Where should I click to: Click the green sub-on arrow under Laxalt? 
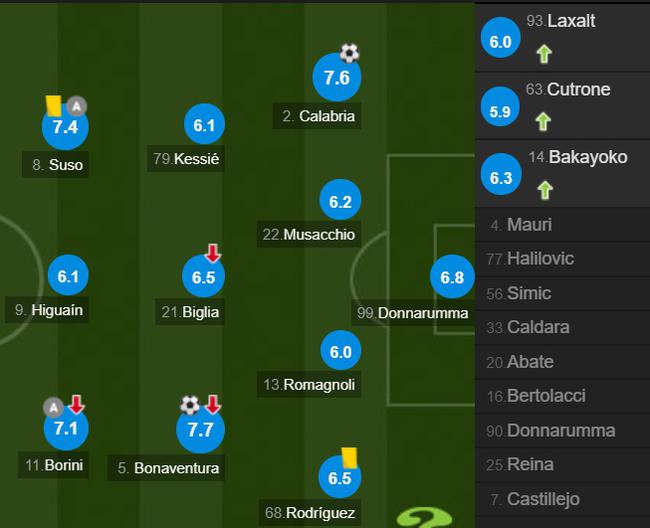pyautogui.click(x=544, y=54)
